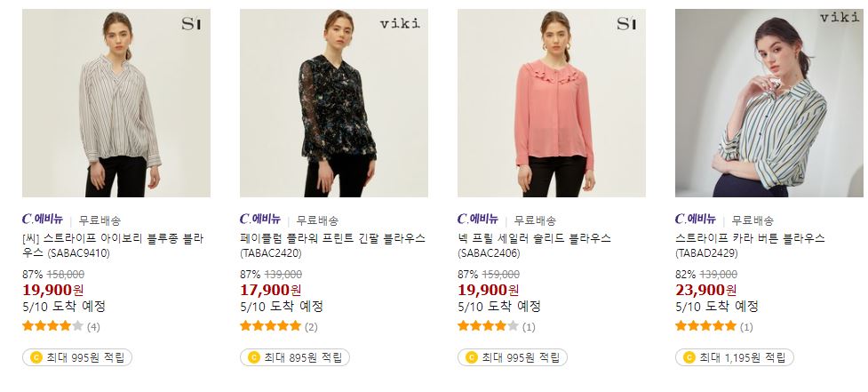
Task: Click the star rating with 4 reviews
Action: coord(52,326)
